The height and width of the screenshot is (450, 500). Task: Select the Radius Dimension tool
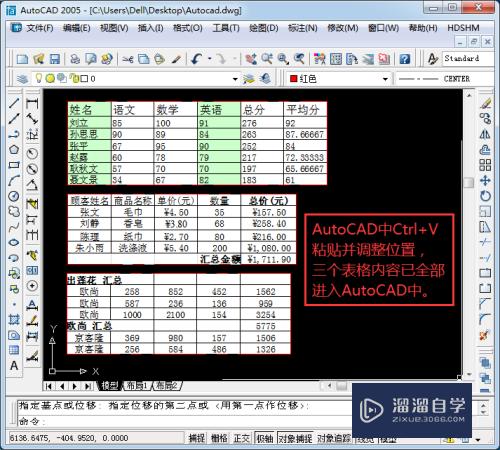click(32, 153)
